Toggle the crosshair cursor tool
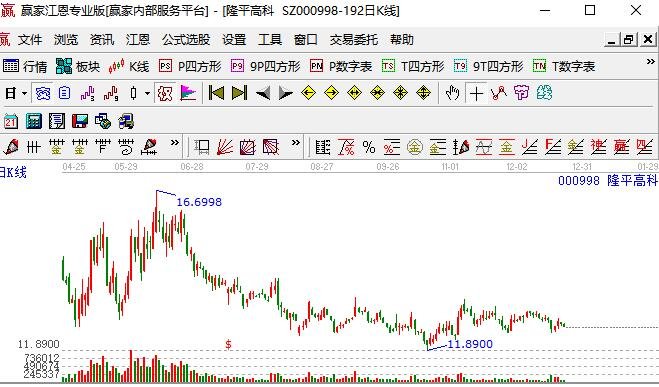 476,93
